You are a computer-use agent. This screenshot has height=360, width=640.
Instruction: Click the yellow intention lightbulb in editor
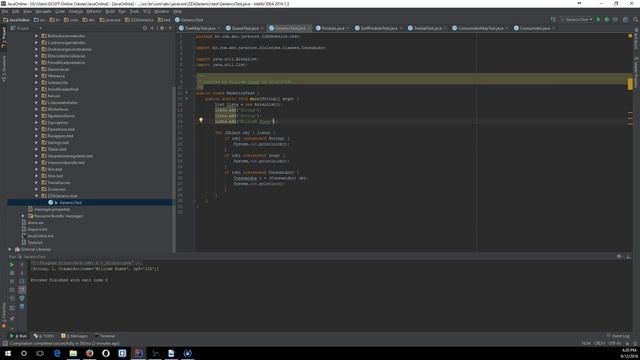(x=200, y=120)
